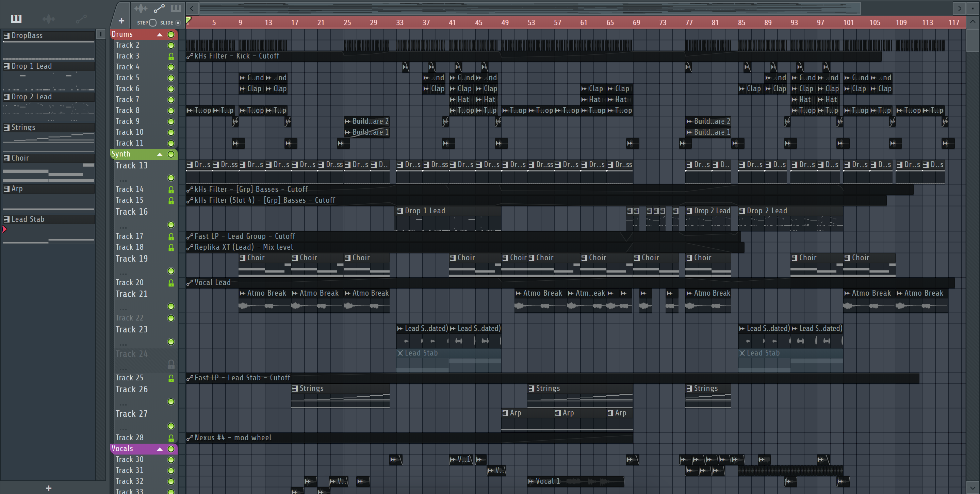Add a new track with the playlist plus button
This screenshot has height=494, width=980.
click(121, 21)
